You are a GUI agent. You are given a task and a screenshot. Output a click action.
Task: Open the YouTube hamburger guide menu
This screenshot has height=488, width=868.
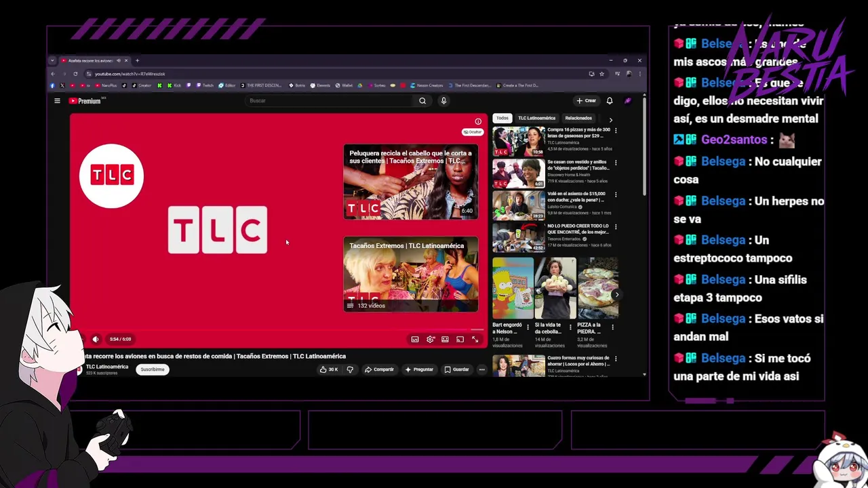coord(57,101)
